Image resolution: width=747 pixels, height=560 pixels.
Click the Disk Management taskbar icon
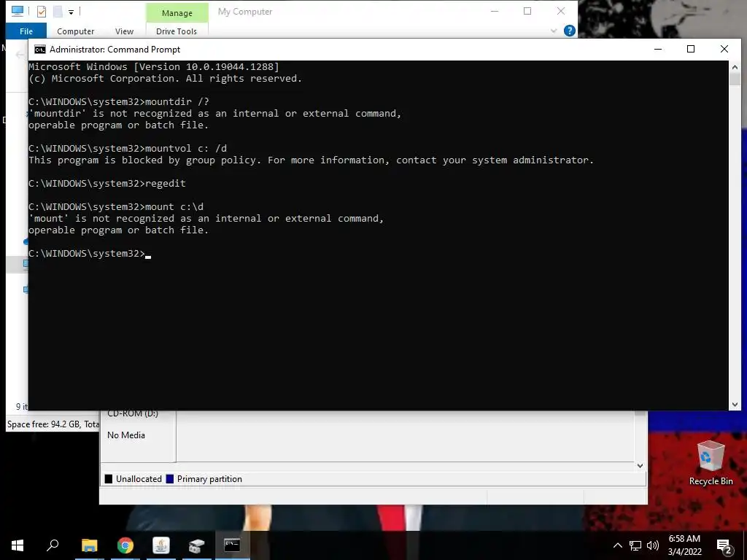pos(196,545)
